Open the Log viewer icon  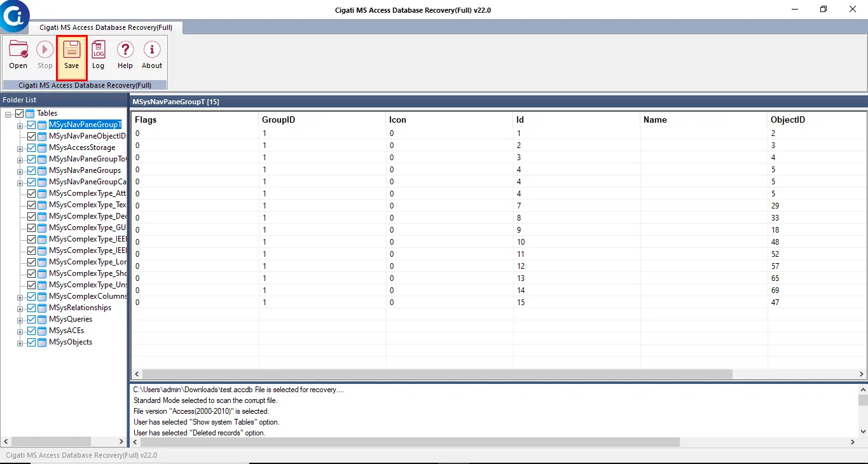coord(99,50)
